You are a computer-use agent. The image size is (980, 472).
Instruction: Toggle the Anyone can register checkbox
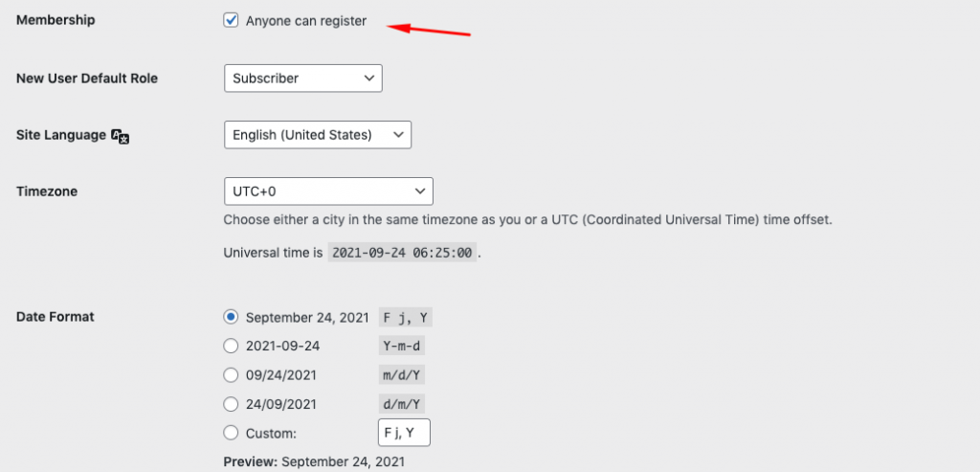(231, 21)
